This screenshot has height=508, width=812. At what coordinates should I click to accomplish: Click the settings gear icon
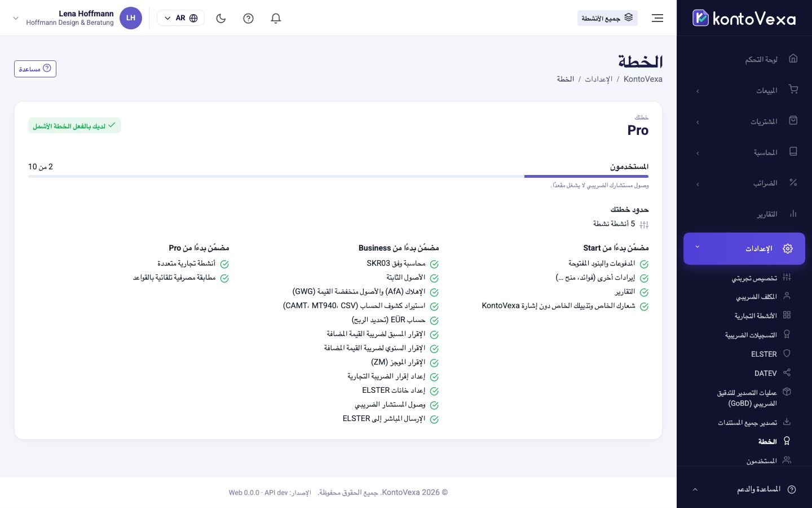click(788, 248)
